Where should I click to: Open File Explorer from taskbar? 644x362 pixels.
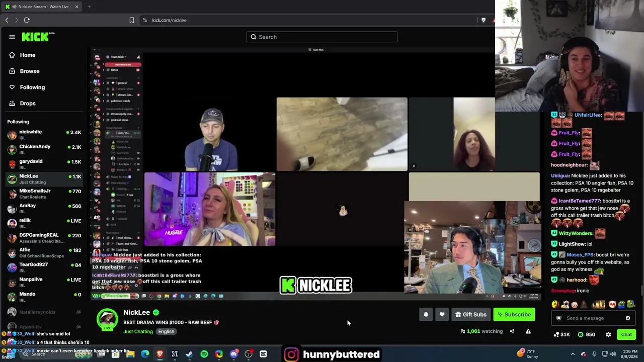[x=130, y=354]
